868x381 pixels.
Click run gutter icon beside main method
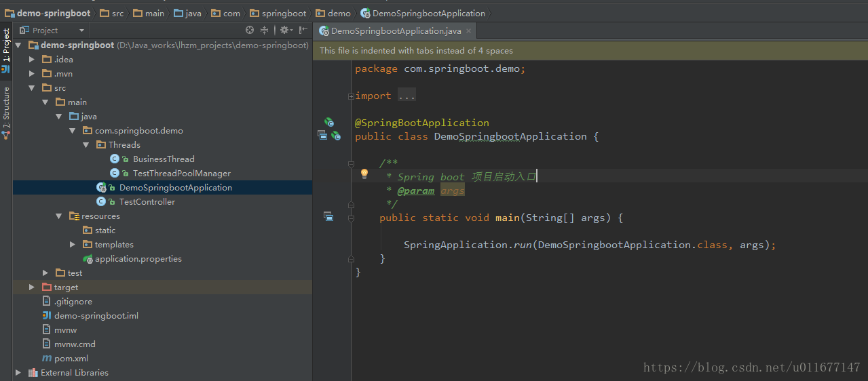coord(328,217)
